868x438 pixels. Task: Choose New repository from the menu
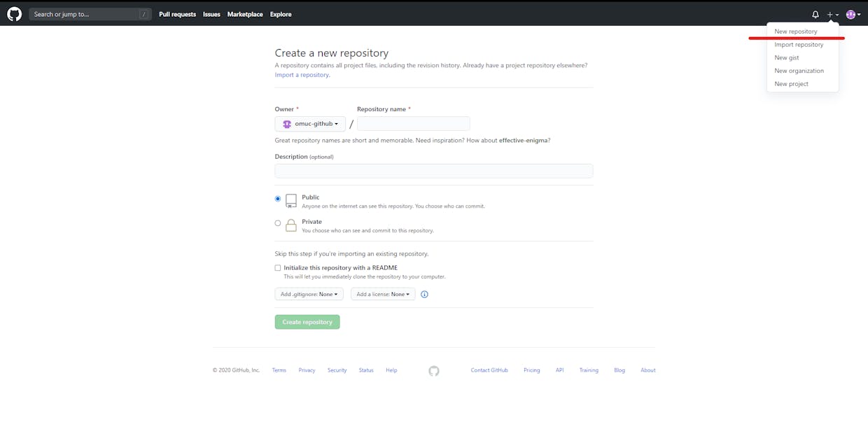[x=796, y=31]
